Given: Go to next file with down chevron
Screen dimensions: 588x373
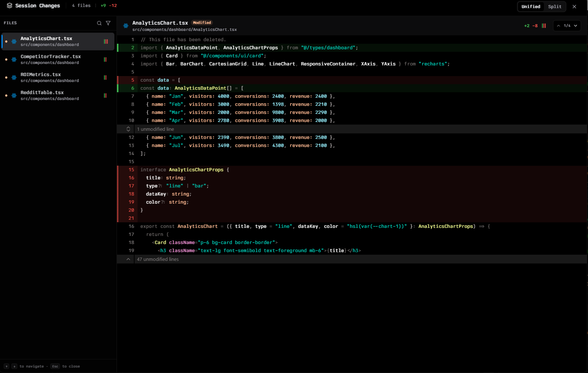Looking at the screenshot, I should (575, 26).
